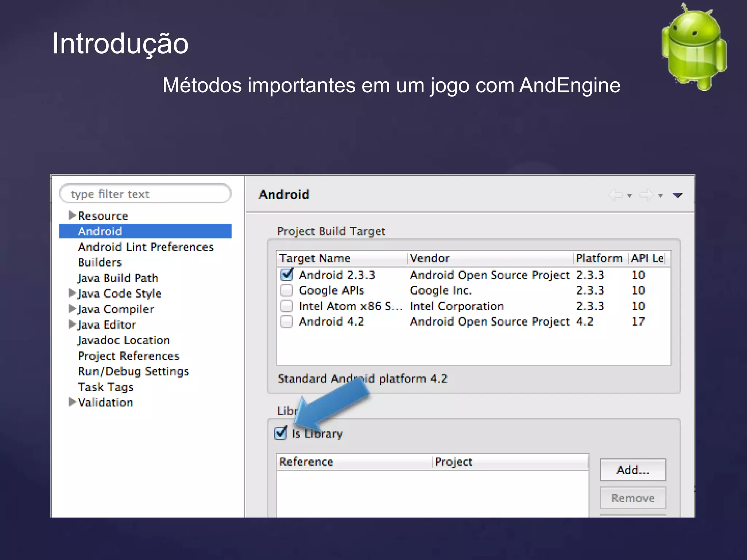The width and height of the screenshot is (747, 560).
Task: Open the Java Build Path page
Action: point(118,278)
